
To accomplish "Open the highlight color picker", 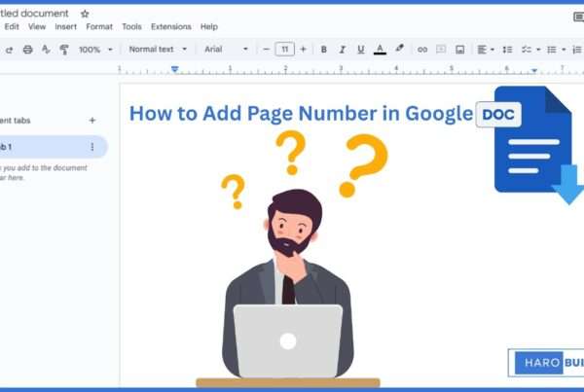I will [399, 49].
